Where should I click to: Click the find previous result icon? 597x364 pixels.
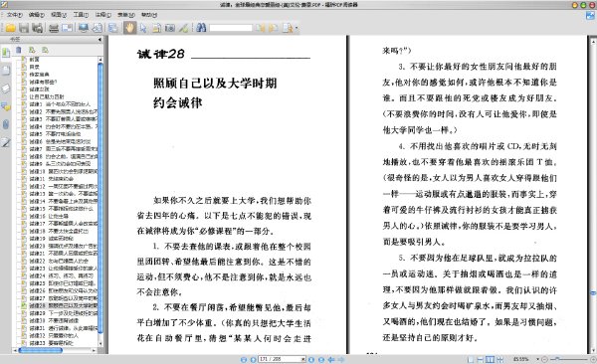260,28
